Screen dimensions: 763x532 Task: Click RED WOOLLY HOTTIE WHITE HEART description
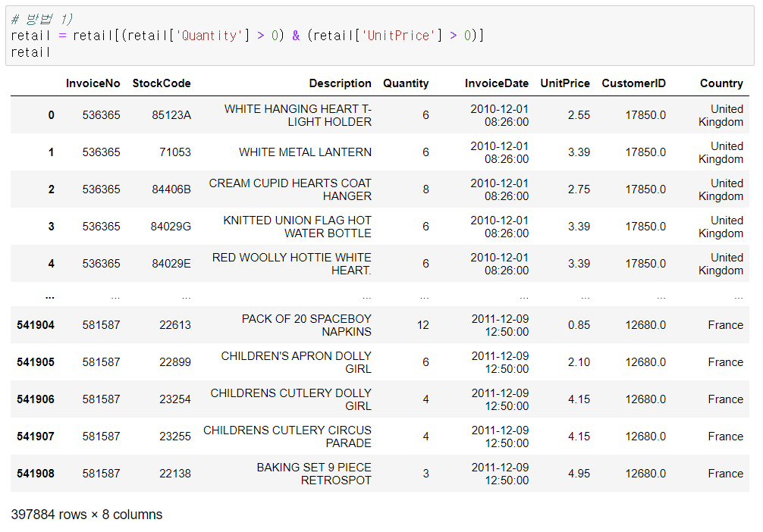click(292, 264)
